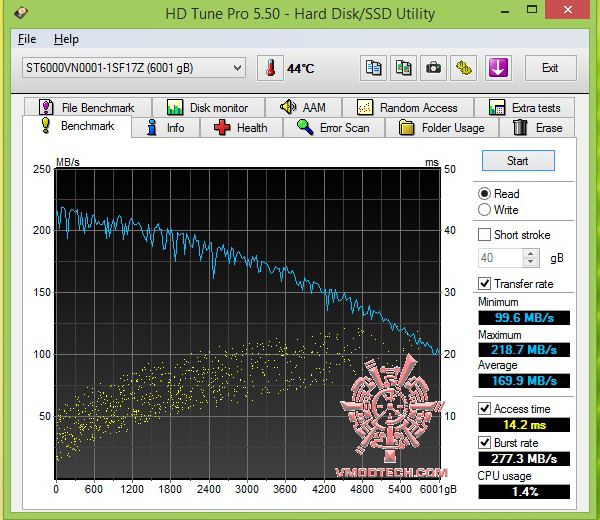Switch to the File Benchmark tab
600x520 pixels.
[88, 107]
